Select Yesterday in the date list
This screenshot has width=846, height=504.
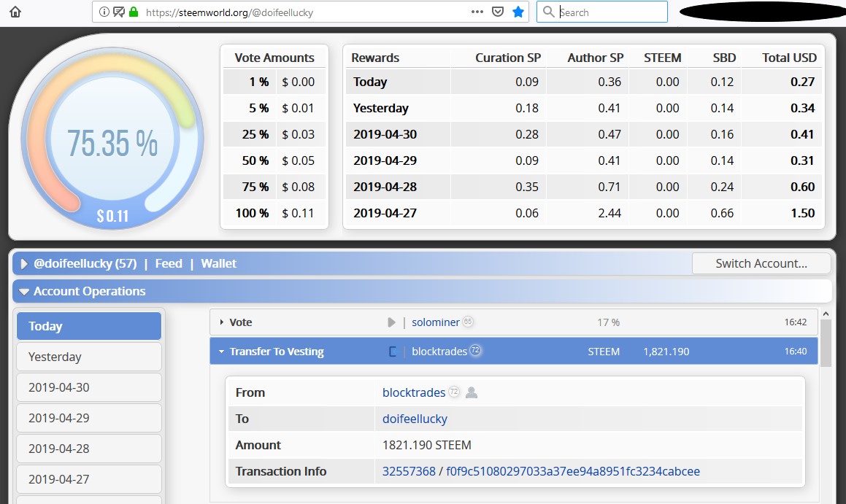(x=88, y=357)
